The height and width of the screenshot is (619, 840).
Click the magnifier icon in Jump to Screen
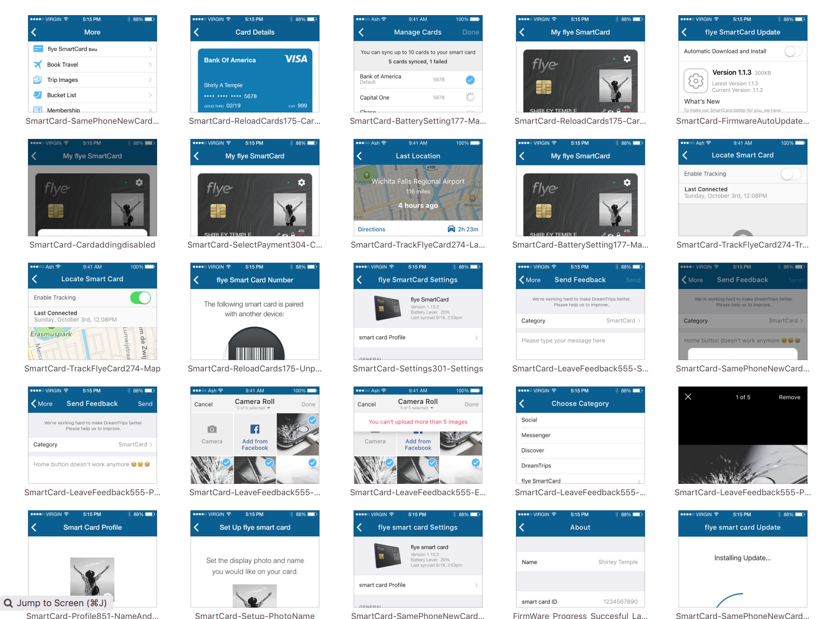(8, 603)
